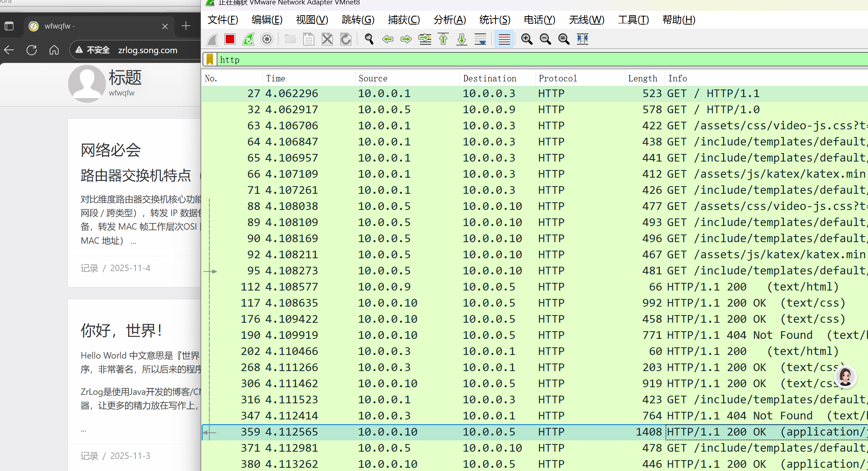
Task: Open the 分析(A) menu
Action: 450,20
